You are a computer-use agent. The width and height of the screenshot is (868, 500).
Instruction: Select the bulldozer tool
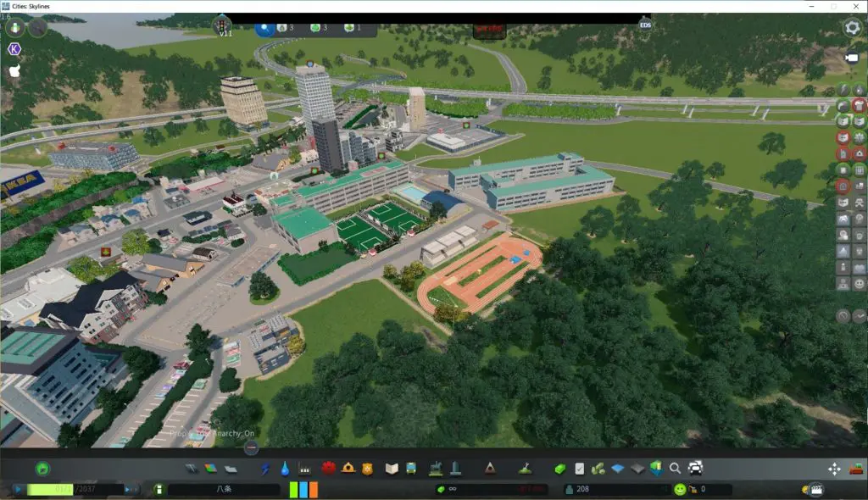click(856, 468)
